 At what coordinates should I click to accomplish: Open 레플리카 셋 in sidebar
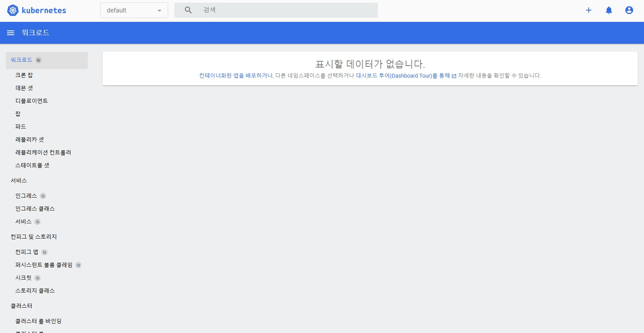[x=30, y=139]
